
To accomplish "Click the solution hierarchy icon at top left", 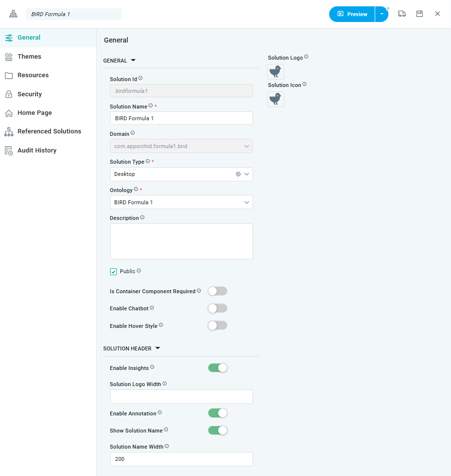I will click(13, 14).
